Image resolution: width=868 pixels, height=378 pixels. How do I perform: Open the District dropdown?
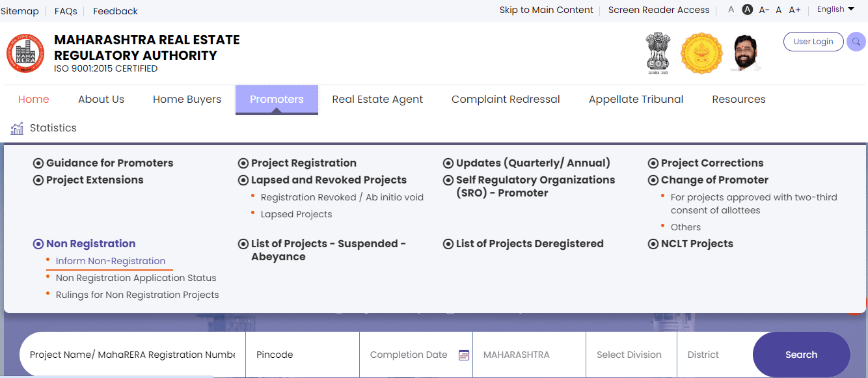tap(709, 355)
